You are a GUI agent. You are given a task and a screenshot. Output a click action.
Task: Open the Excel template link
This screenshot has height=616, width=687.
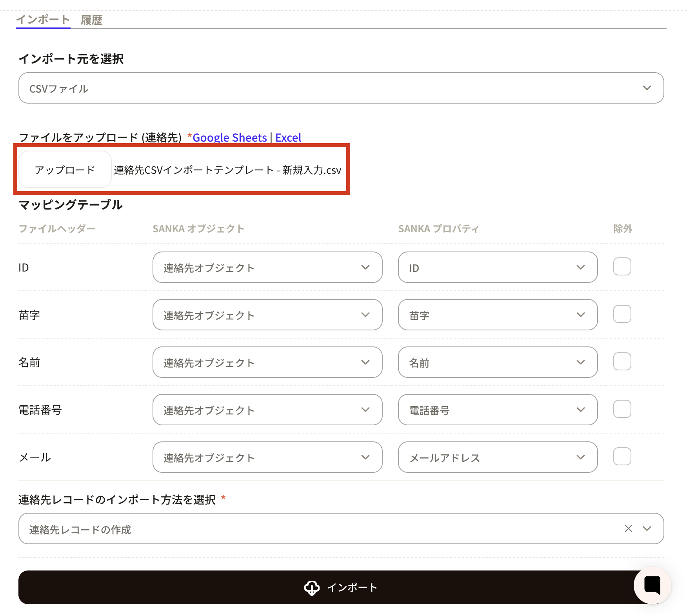coord(288,138)
